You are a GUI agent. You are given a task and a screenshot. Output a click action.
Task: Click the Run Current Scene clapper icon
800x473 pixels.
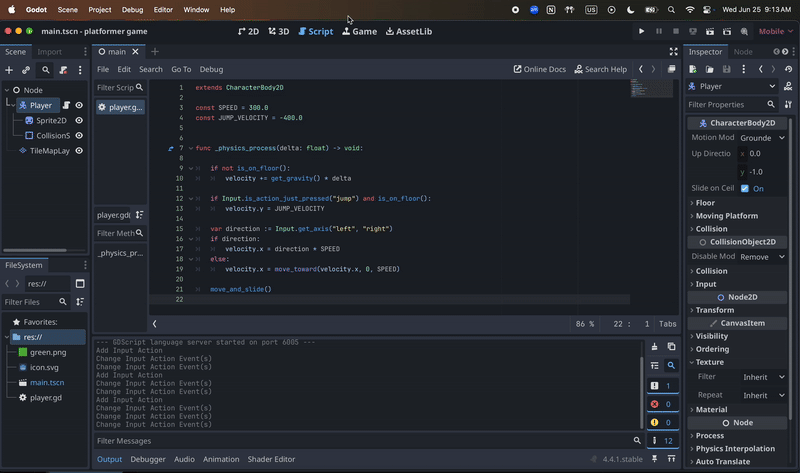(x=712, y=31)
